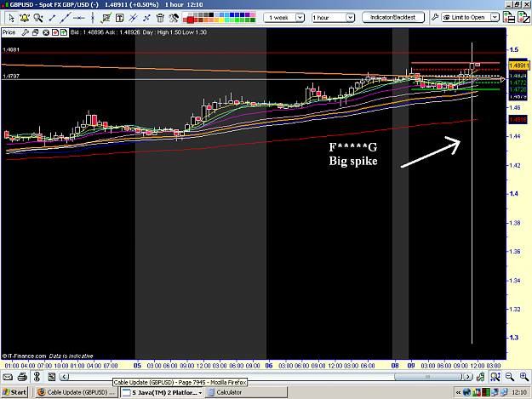
Task: Click the trash can delete tool
Action: coord(160,18)
